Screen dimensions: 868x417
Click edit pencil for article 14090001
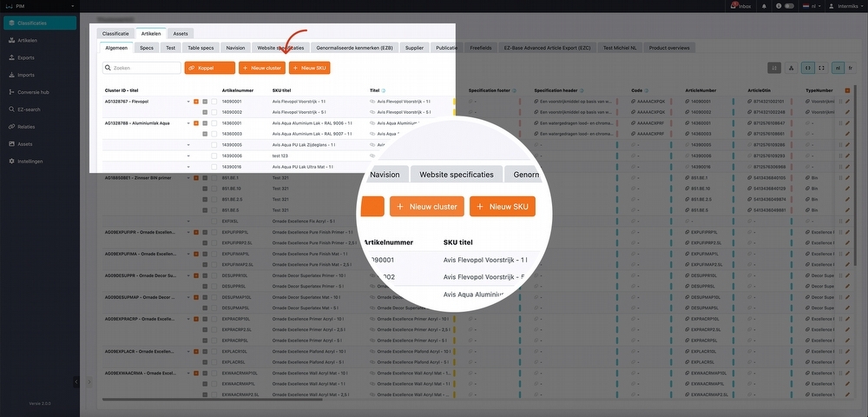point(846,102)
